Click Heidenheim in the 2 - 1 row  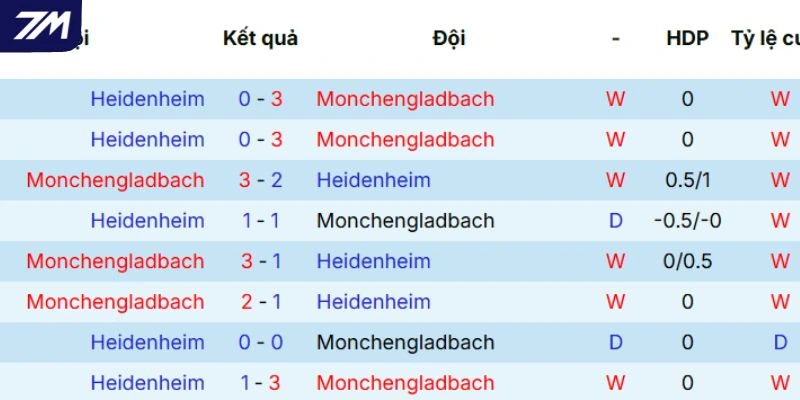(373, 302)
